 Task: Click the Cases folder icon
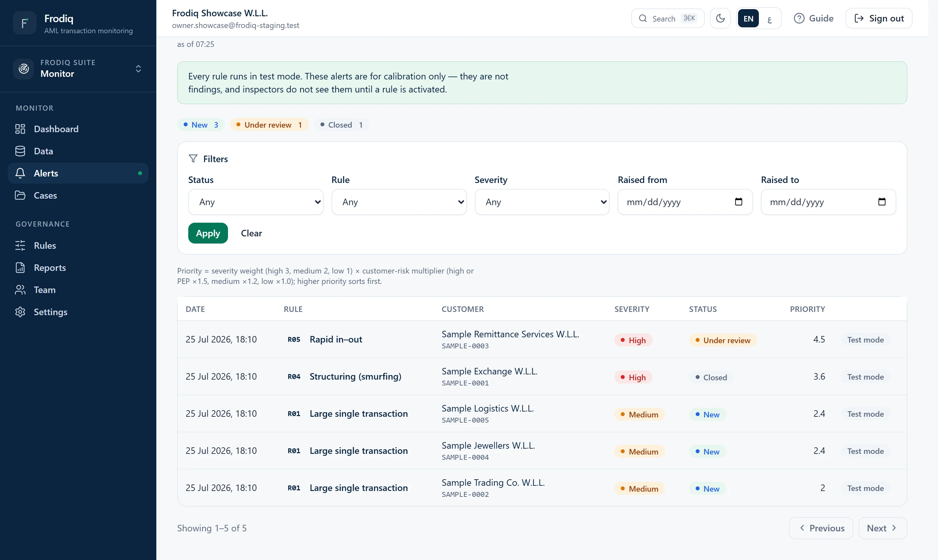tap(20, 195)
